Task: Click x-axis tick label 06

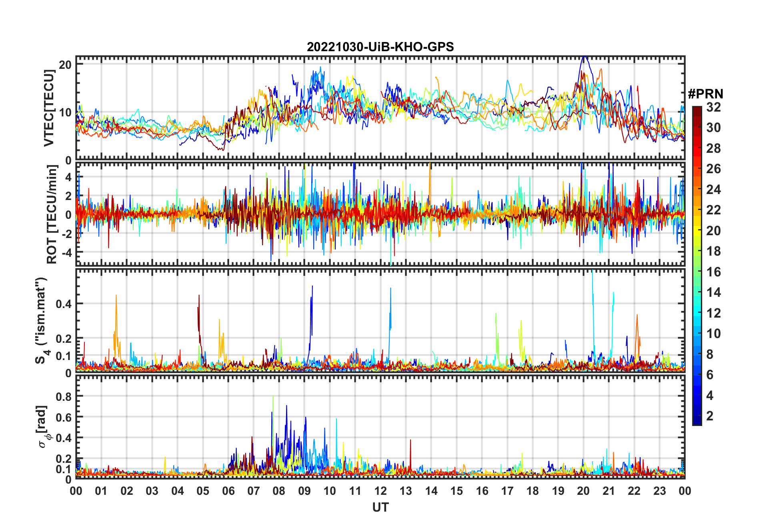Action: coord(228,491)
